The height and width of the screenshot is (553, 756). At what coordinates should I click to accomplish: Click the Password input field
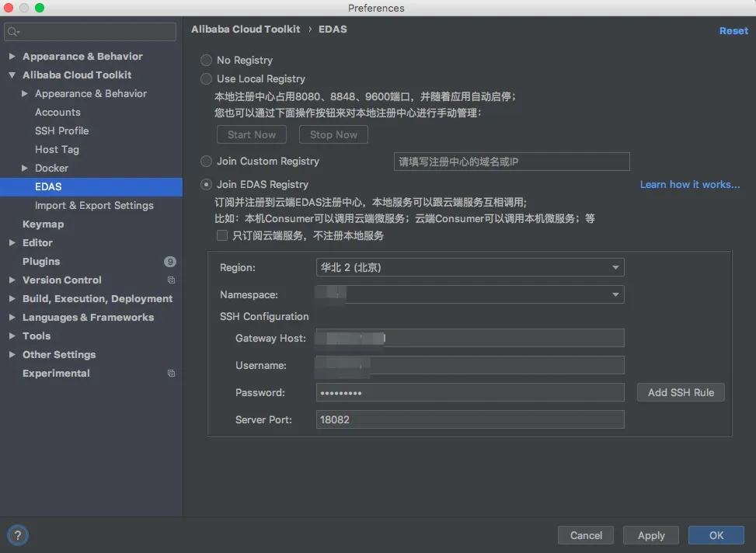coord(470,392)
